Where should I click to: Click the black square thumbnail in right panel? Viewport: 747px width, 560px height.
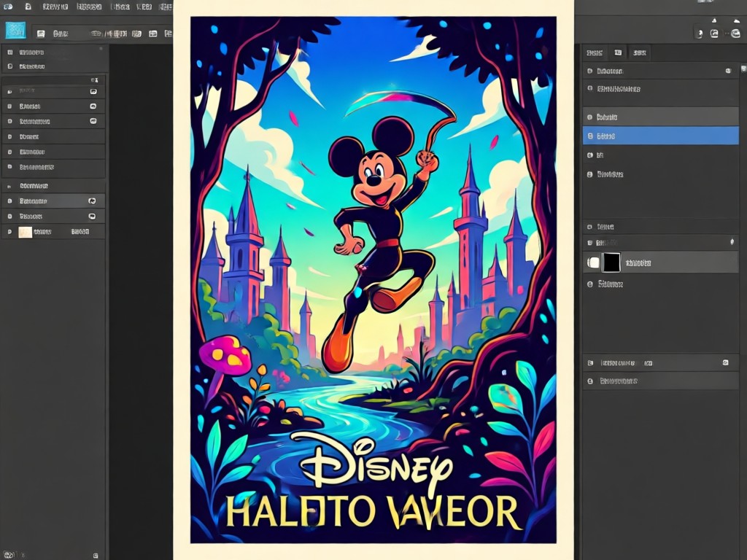612,262
